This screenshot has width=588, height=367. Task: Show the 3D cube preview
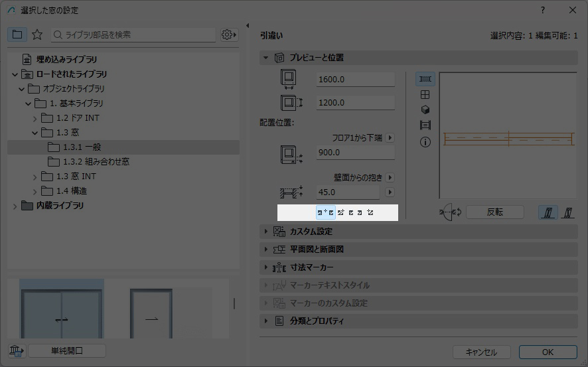pyautogui.click(x=425, y=110)
